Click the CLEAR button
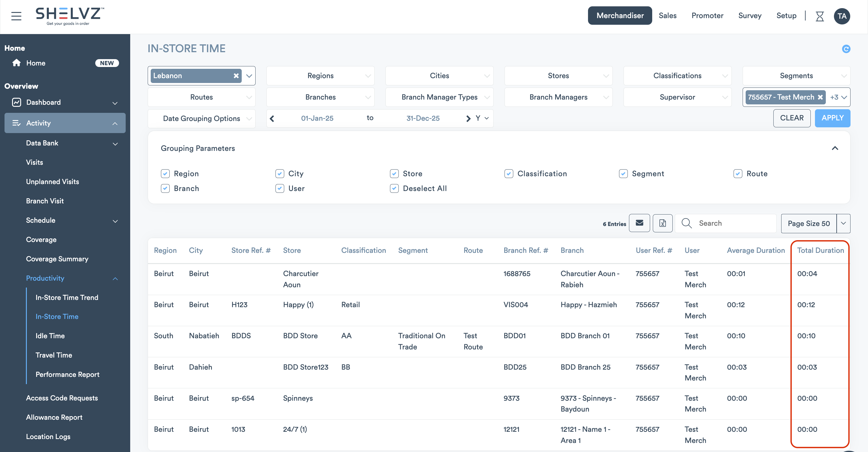The width and height of the screenshot is (868, 452). pyautogui.click(x=791, y=118)
